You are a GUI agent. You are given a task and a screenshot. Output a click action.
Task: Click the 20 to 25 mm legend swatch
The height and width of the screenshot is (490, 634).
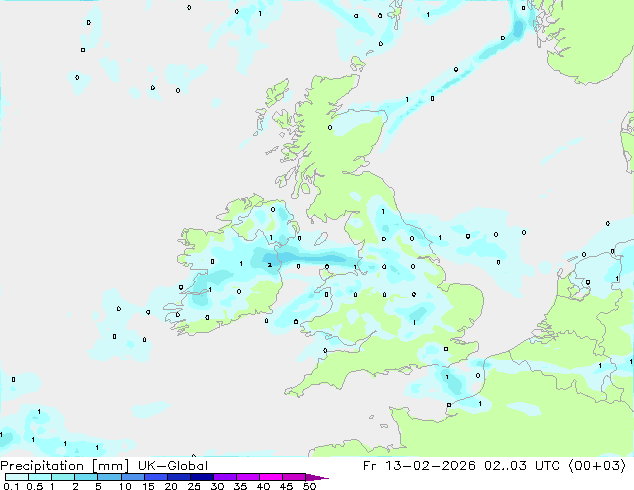click(x=178, y=477)
